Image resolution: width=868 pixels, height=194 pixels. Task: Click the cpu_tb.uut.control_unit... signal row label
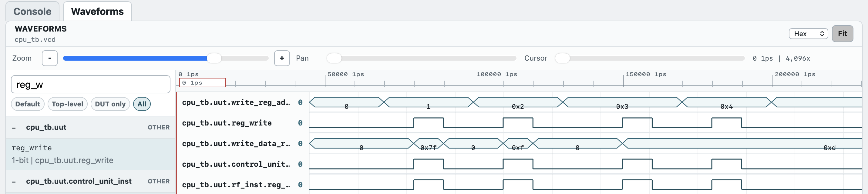[x=236, y=164]
